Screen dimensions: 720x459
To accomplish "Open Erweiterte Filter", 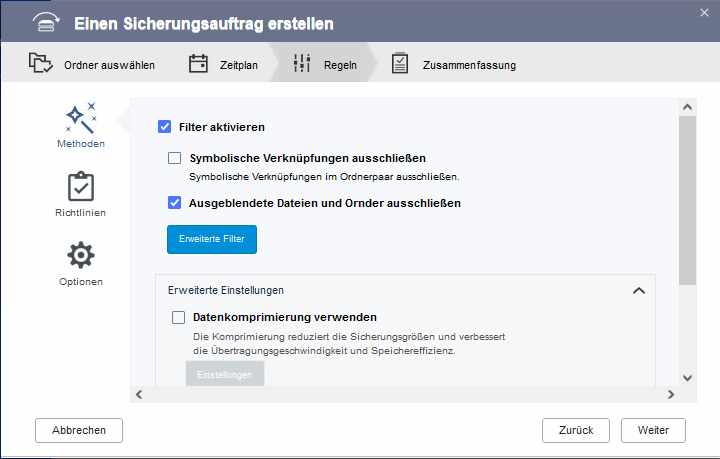I will point(212,239).
